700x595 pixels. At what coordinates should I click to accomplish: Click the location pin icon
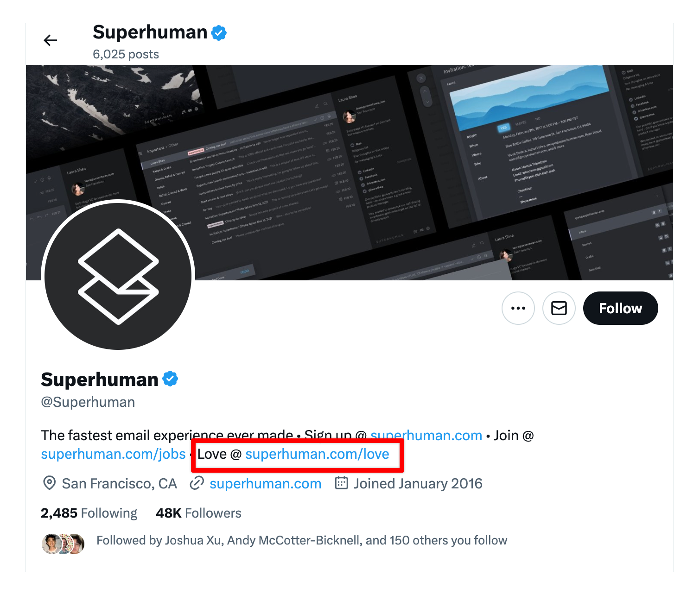click(49, 483)
